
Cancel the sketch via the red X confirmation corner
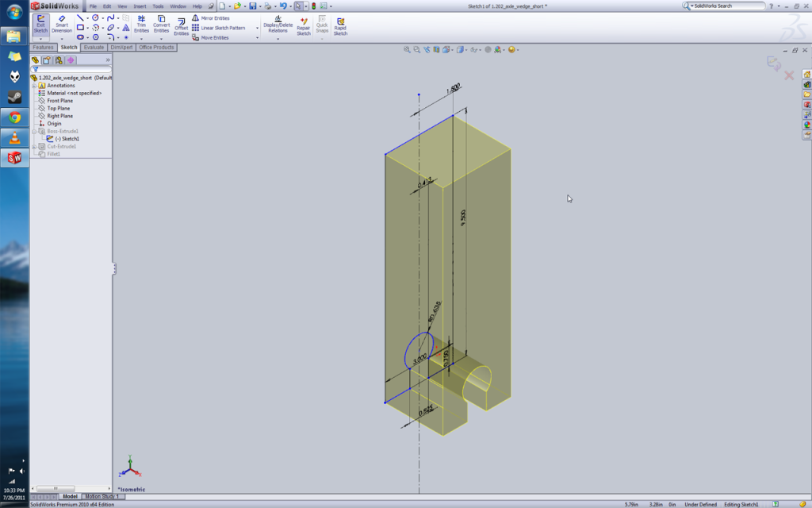pos(787,74)
